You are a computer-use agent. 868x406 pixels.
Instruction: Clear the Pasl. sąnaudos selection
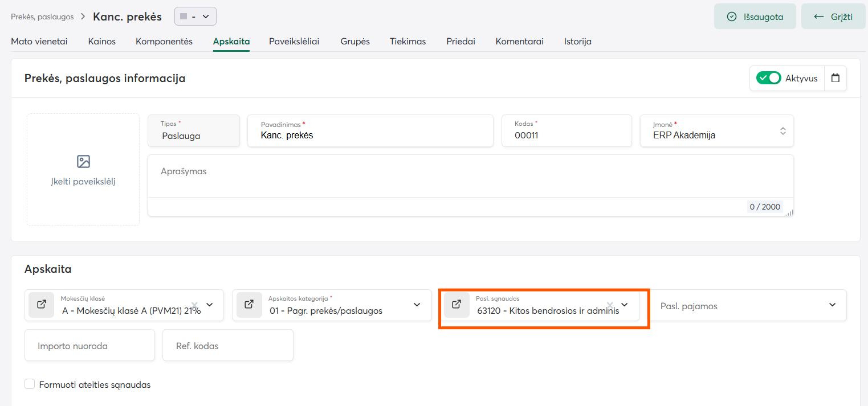point(610,305)
